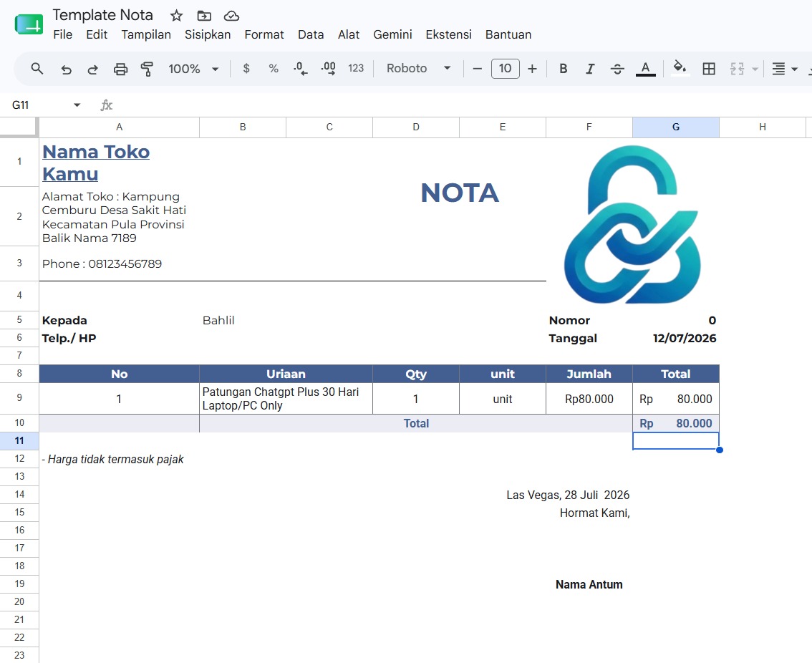Open the search magnifier in toolbar
Viewport: 812px width, 663px height.
37,68
